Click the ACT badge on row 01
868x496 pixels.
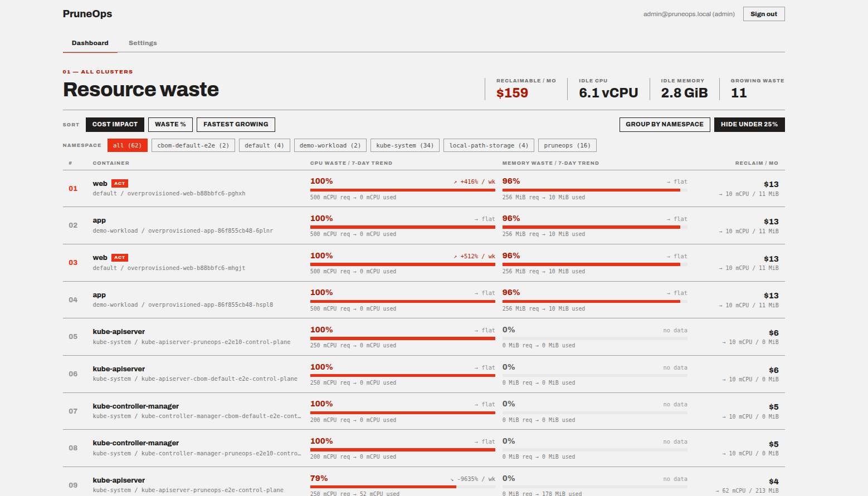(120, 183)
